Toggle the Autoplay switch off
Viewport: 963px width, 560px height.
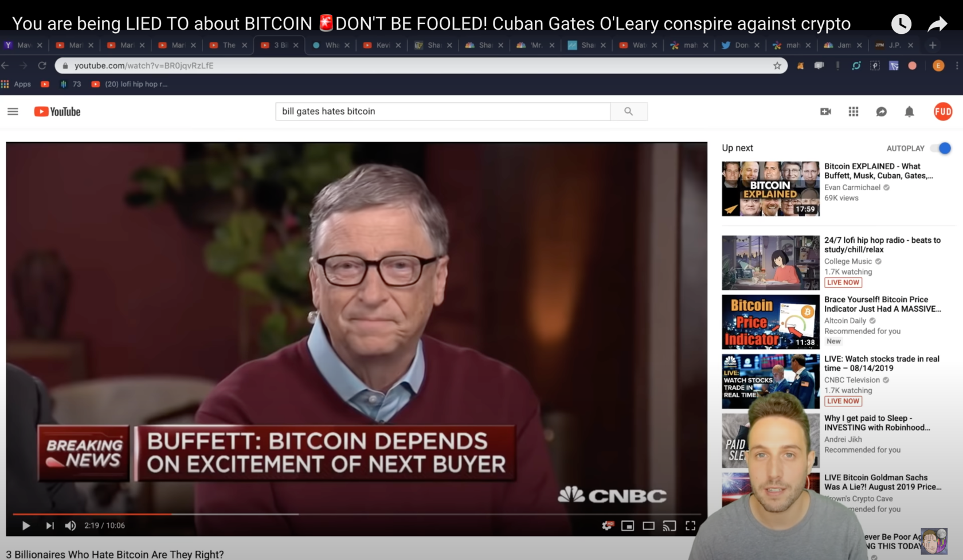(x=941, y=148)
